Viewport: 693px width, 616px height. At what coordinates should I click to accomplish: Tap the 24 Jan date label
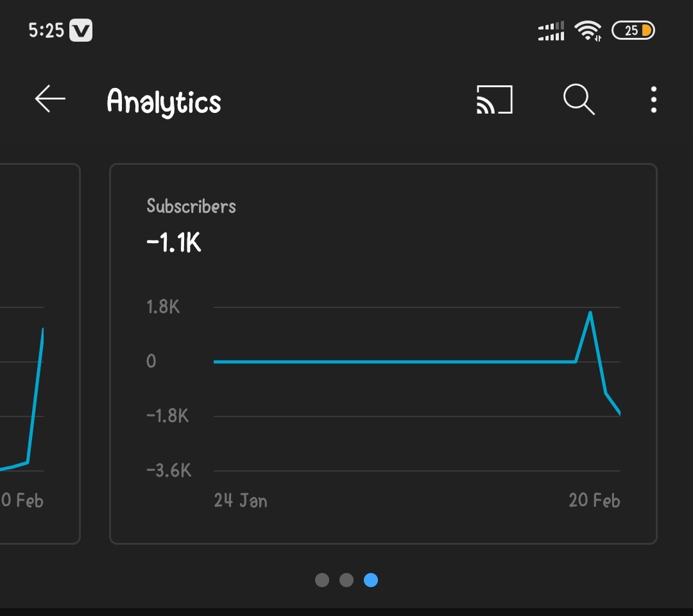241,501
